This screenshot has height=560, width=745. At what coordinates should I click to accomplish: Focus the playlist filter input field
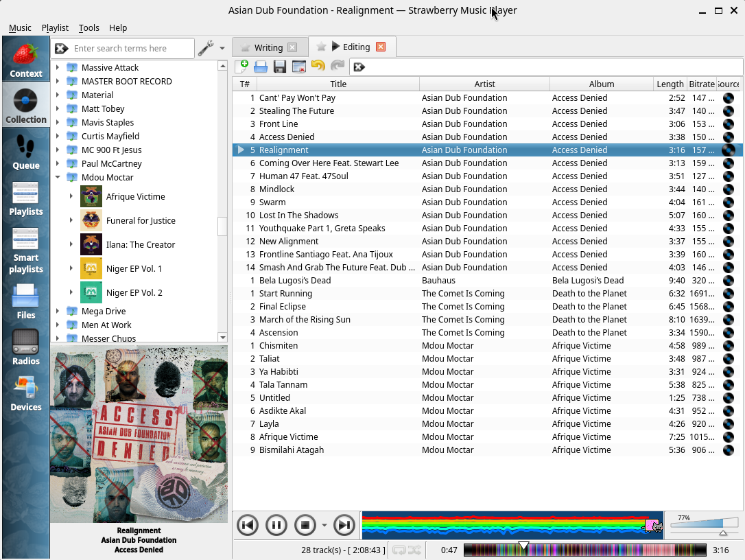(x=546, y=67)
